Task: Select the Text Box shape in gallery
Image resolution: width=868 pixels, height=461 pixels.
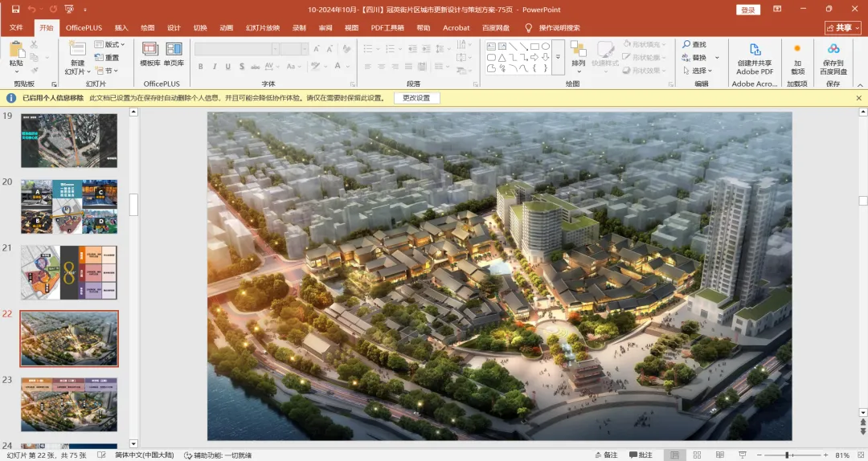Action: (x=491, y=47)
